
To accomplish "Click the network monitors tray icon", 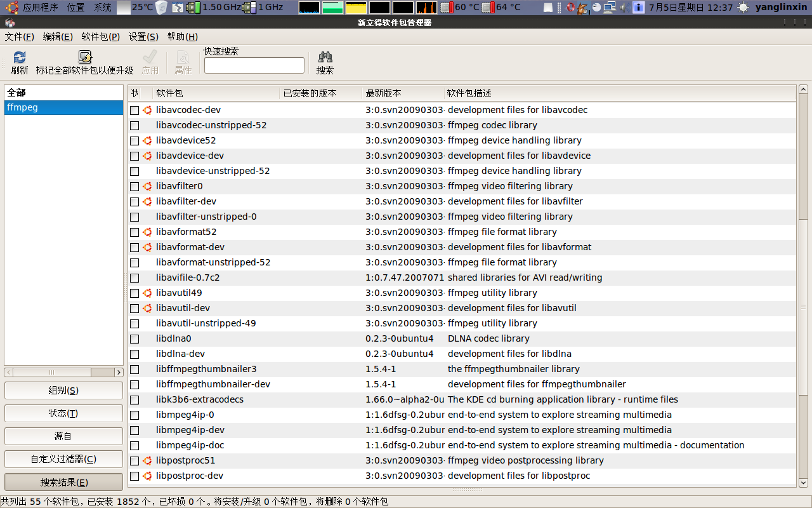I will 610,8.
